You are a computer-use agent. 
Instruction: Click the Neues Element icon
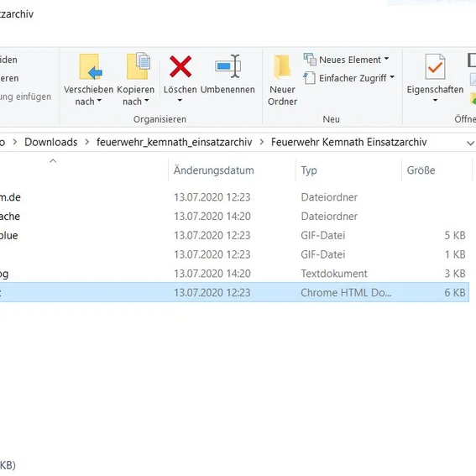(x=310, y=60)
